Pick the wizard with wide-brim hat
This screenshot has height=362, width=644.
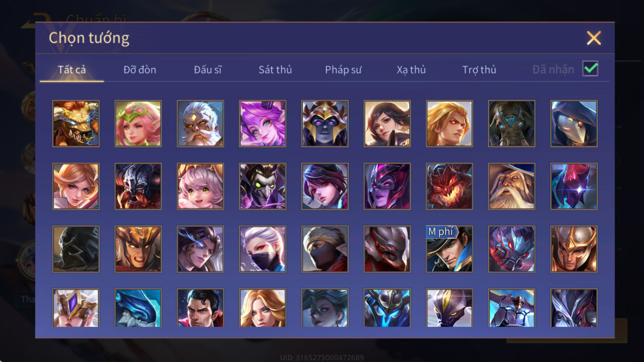coord(512,186)
